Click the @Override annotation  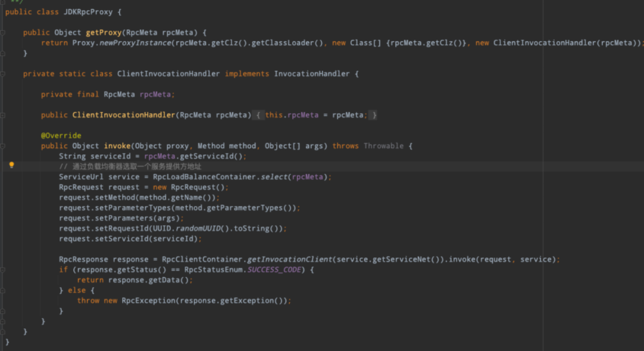tap(61, 136)
